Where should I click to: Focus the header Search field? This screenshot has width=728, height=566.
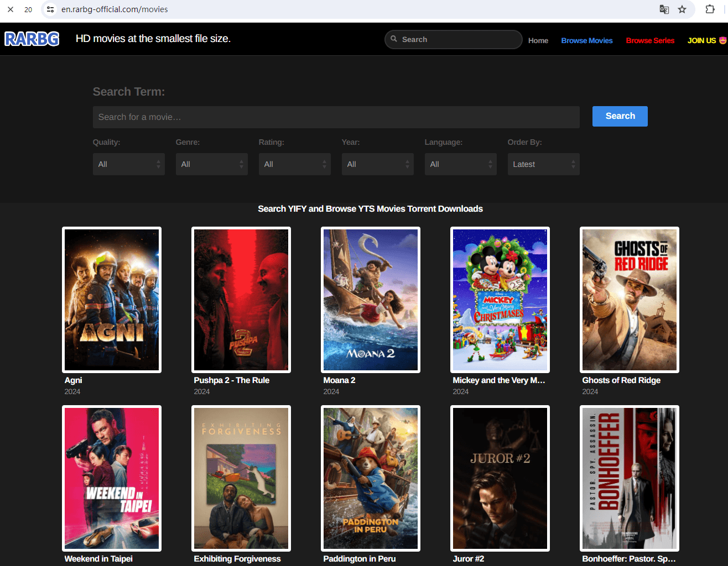coord(454,39)
